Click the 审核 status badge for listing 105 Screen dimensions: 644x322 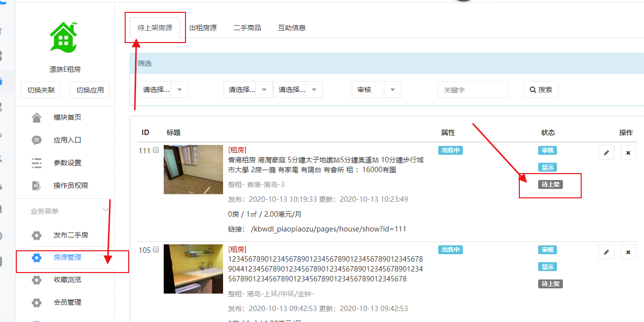pos(548,250)
